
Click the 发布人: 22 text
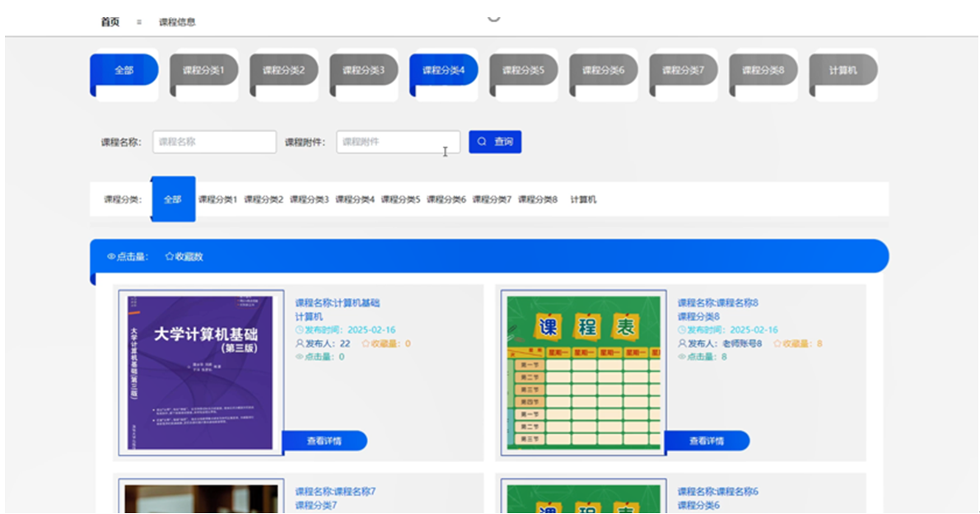coord(328,343)
